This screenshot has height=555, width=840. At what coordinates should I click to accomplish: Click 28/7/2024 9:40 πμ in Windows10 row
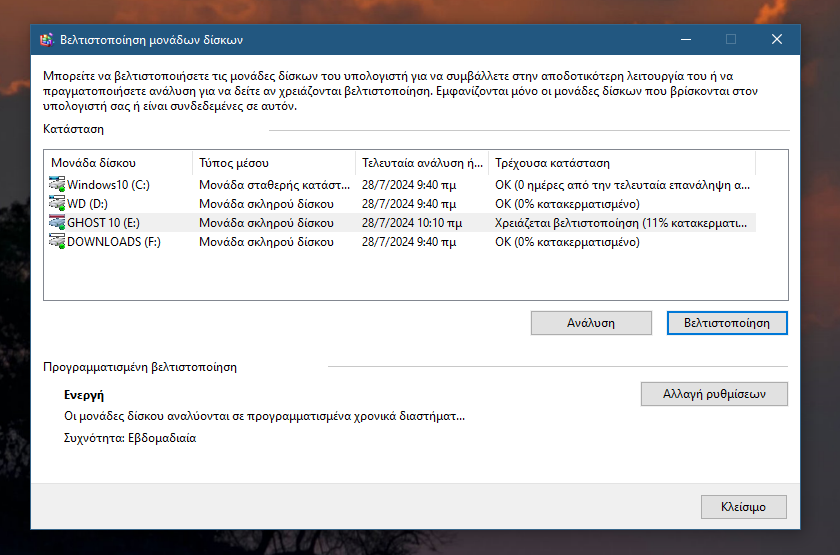point(409,185)
